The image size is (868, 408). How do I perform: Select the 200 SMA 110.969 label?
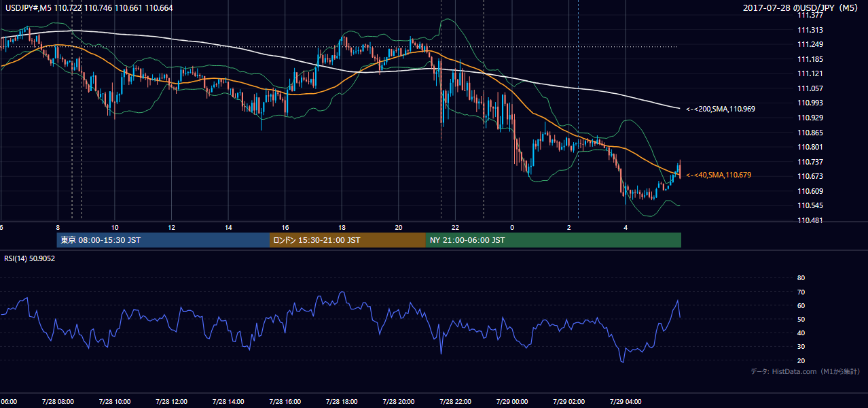tap(720, 109)
